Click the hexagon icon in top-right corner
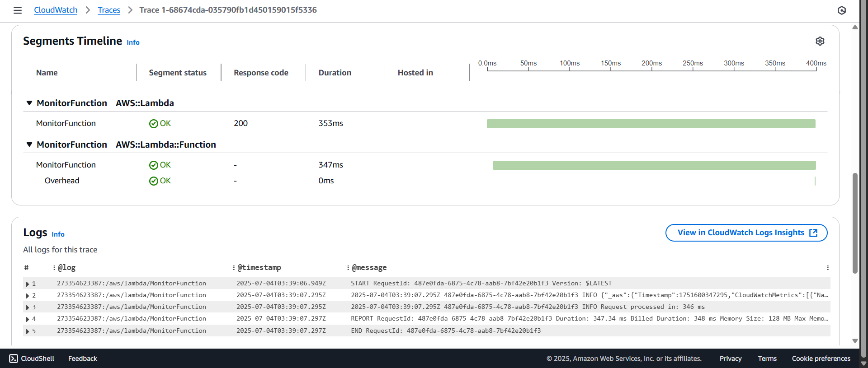This screenshot has height=368, width=868. 841,10
